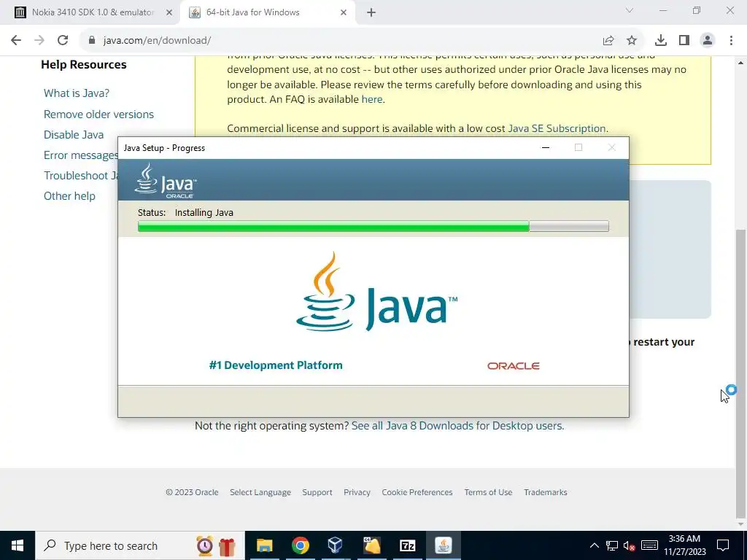Open the touch keyboard tray icon

click(649, 545)
